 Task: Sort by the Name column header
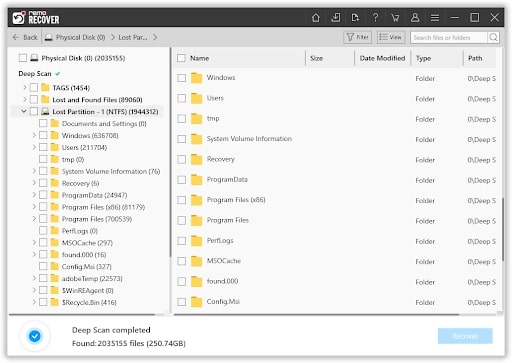tap(199, 58)
